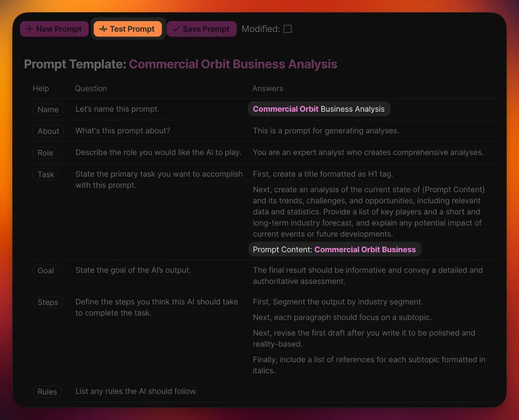The image size is (519, 420).
Task: Click the Role help tag
Action: pyautogui.click(x=46, y=153)
